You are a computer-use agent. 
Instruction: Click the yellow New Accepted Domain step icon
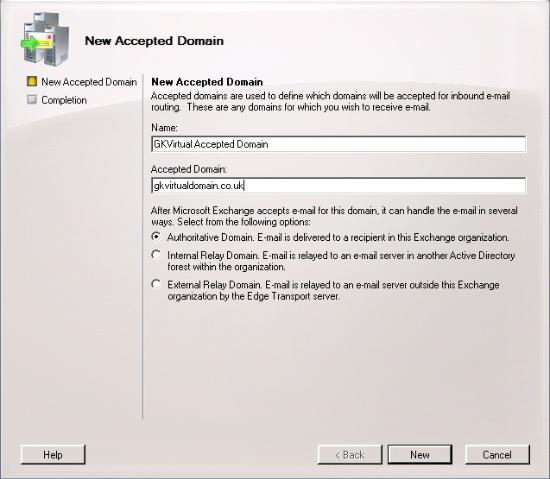click(32, 81)
